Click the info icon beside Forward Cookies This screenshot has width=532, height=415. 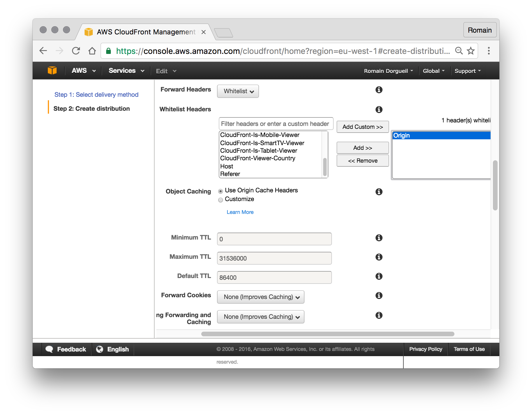tap(379, 296)
